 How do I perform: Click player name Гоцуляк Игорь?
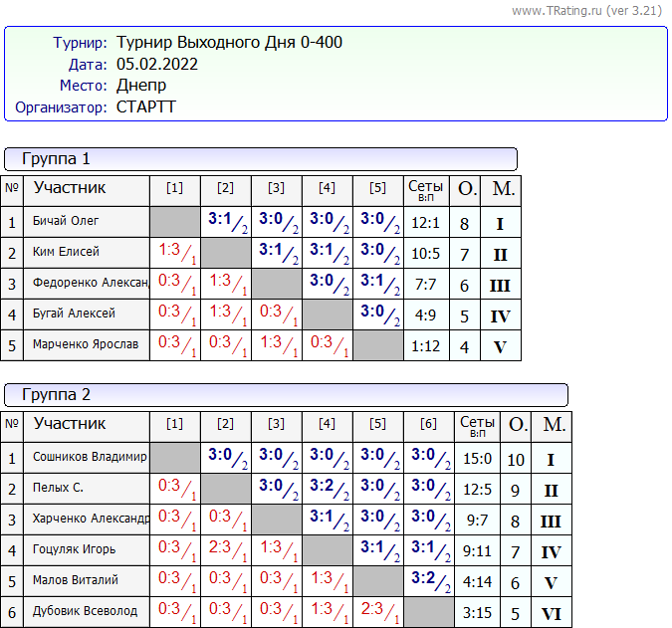74,548
